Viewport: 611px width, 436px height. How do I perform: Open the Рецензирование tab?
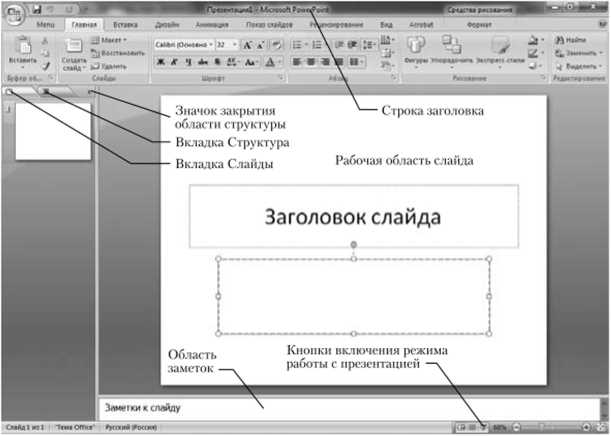336,25
